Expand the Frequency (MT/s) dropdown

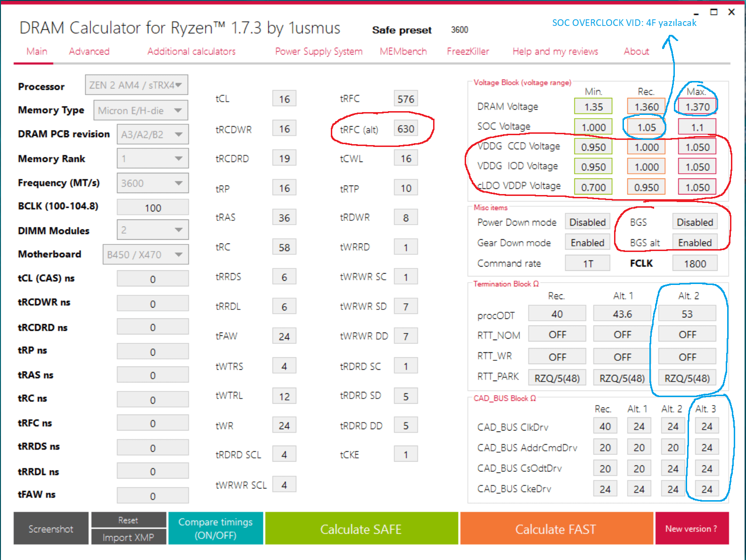[153, 183]
